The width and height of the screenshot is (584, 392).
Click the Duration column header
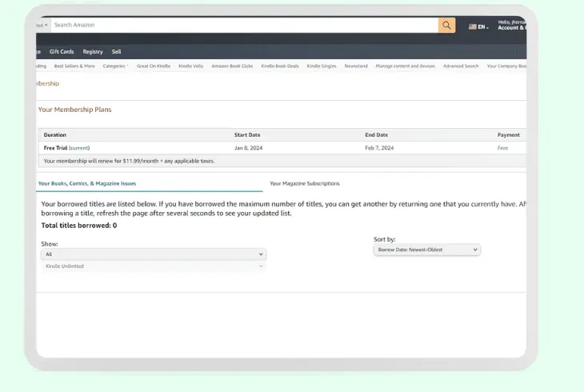[x=54, y=135]
